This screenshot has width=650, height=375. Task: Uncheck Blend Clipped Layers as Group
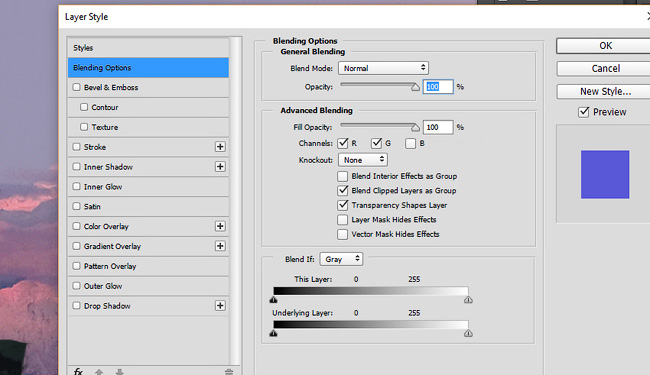point(342,191)
